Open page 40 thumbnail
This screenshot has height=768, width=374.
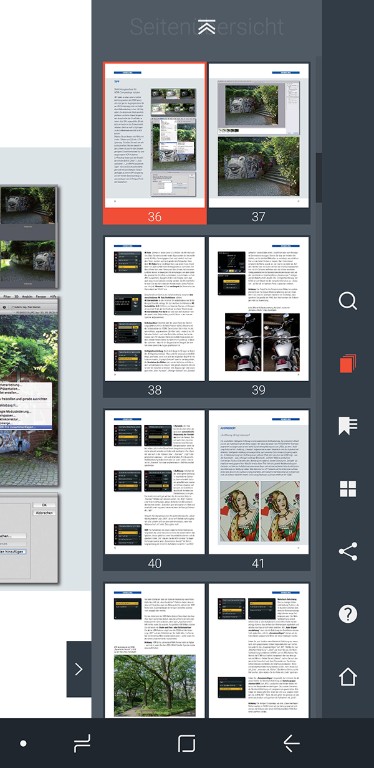click(155, 490)
